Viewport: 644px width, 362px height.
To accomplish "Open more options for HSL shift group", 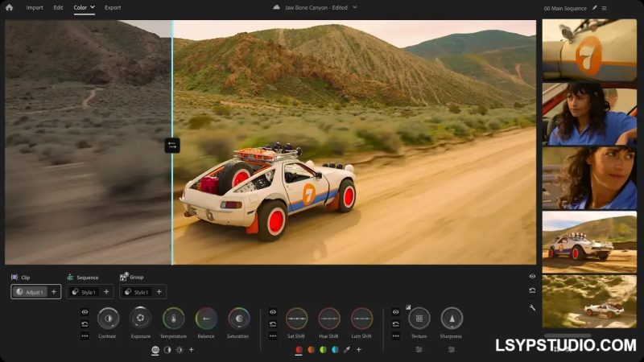I will click(x=273, y=335).
